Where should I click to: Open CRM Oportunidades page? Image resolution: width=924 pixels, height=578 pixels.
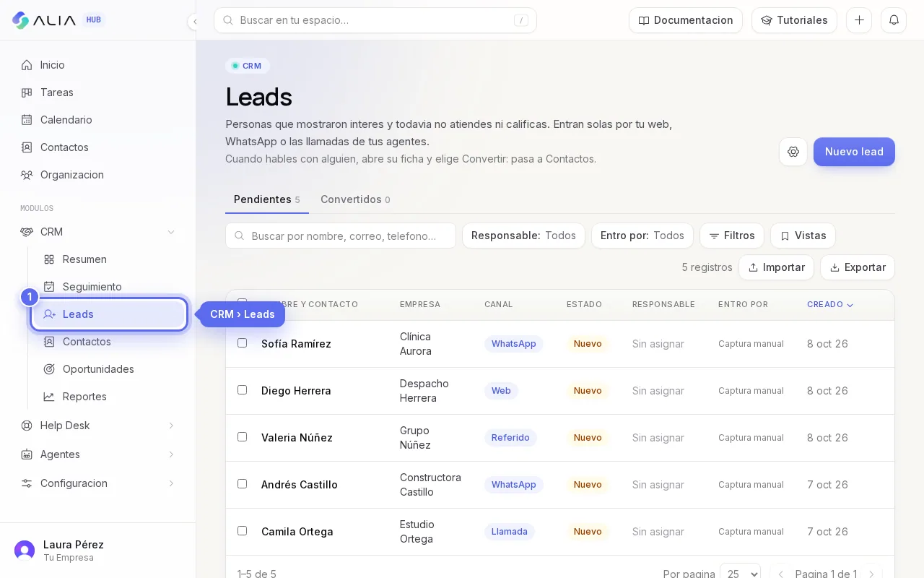pos(109,369)
